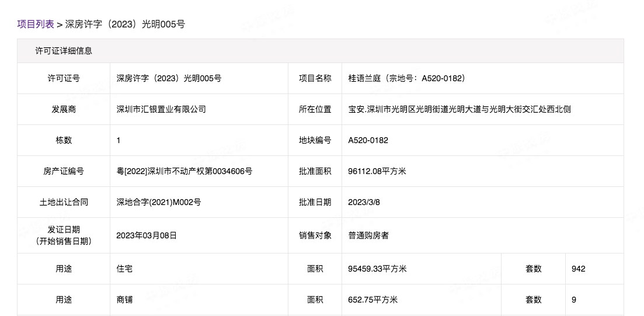Select sales target value 普通购房者

pyautogui.click(x=368, y=235)
